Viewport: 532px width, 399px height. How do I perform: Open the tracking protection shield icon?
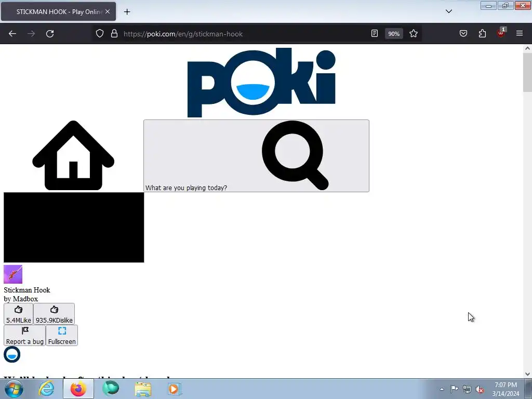[99, 34]
